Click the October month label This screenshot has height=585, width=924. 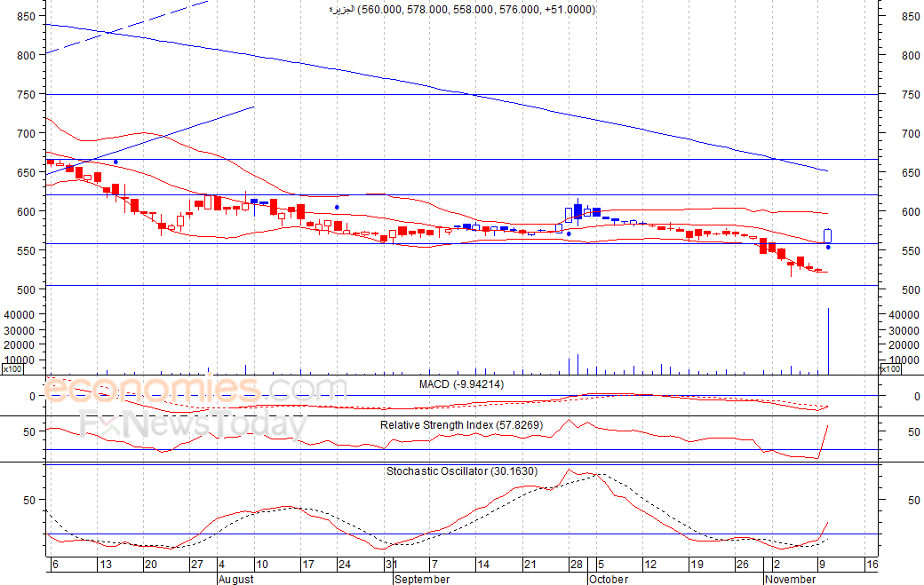(x=609, y=579)
